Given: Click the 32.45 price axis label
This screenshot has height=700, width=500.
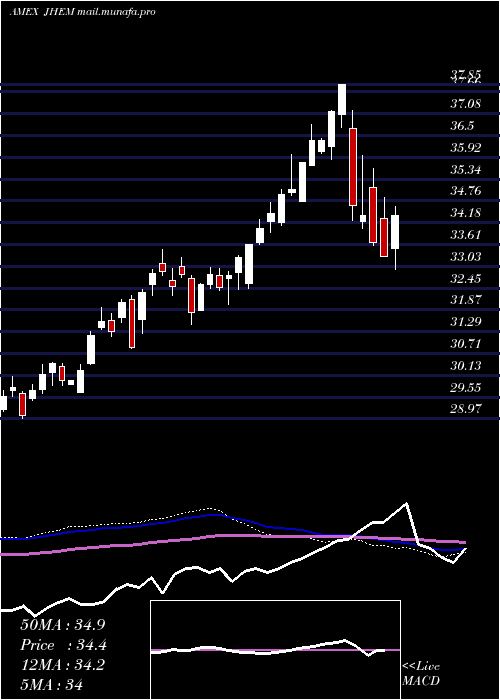Looking at the screenshot, I should click(466, 279).
